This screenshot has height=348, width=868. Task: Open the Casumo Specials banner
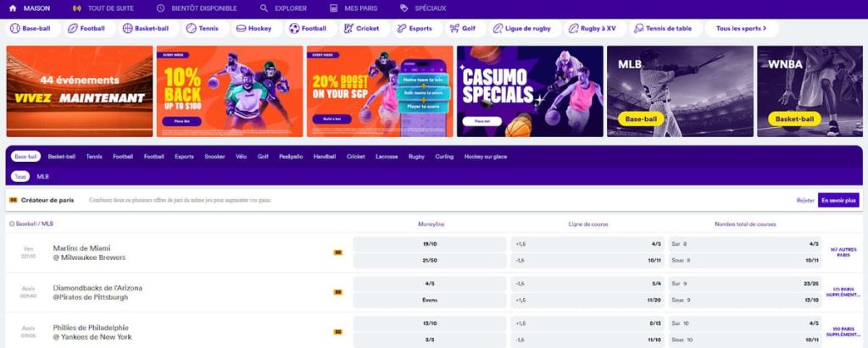coord(531,91)
